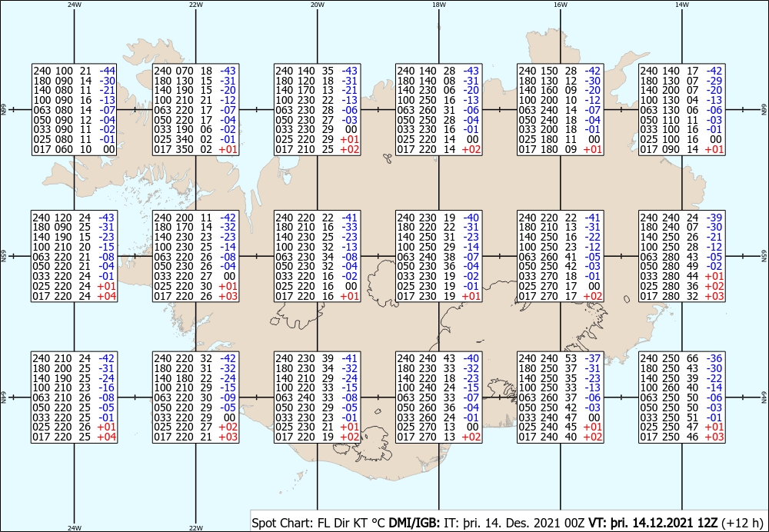Viewport: 769px width, 532px height.
Task: Select the '240 230 39 -41' row
Action: tap(318, 358)
